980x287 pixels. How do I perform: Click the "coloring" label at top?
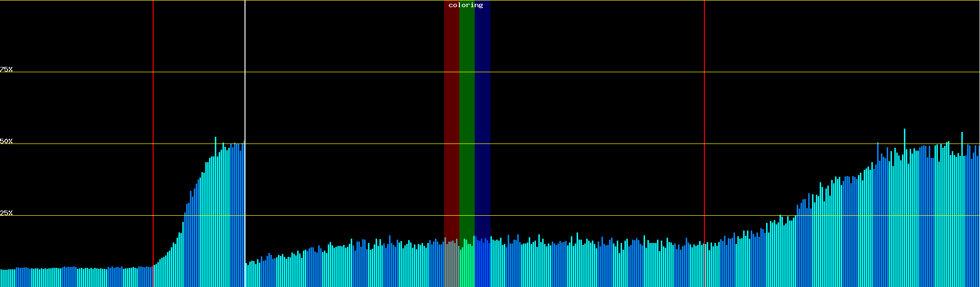point(466,5)
